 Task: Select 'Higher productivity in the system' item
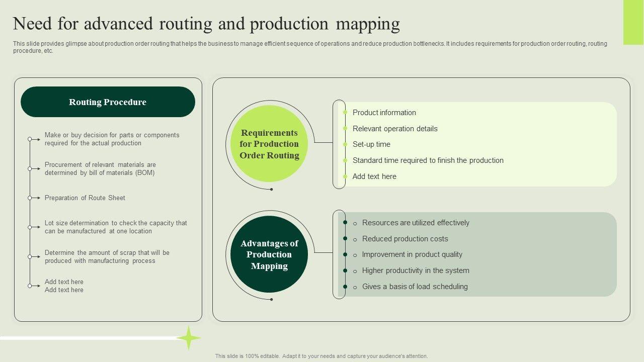pyautogui.click(x=416, y=270)
